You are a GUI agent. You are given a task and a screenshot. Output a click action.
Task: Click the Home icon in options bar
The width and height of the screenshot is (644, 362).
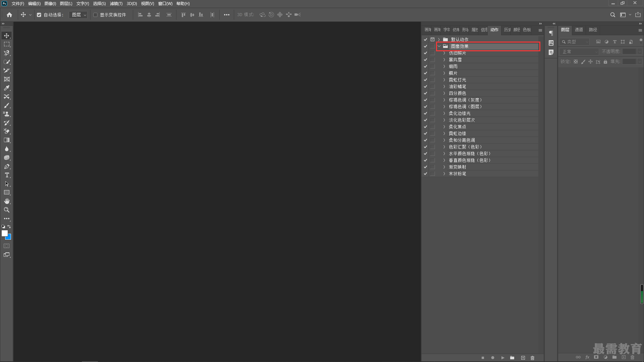(9, 15)
